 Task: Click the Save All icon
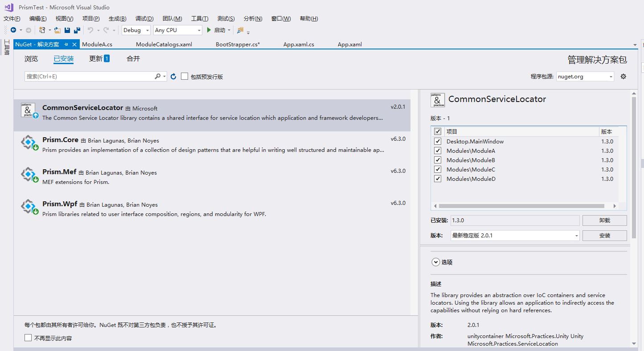point(77,30)
